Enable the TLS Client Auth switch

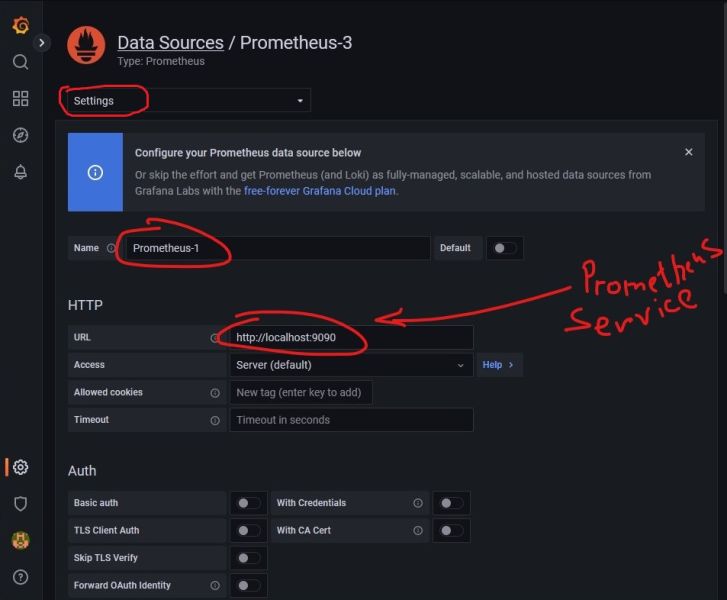pyautogui.click(x=249, y=530)
